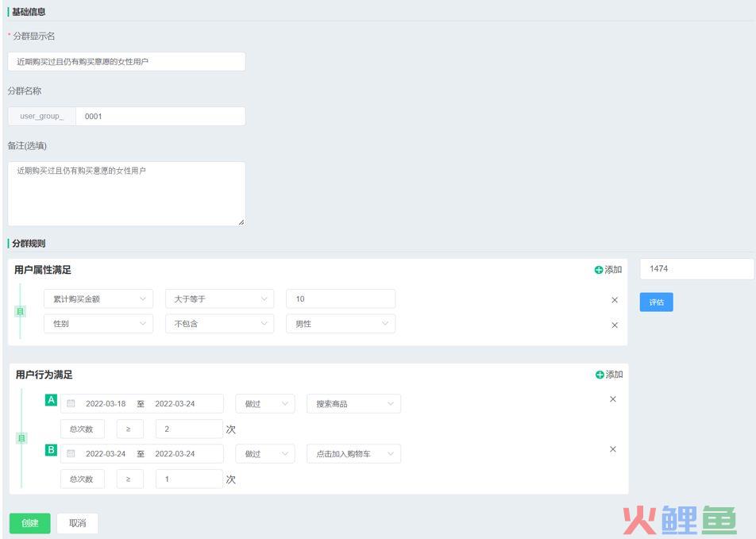
Task: Click the 基础信息 section heading
Action: click(29, 12)
